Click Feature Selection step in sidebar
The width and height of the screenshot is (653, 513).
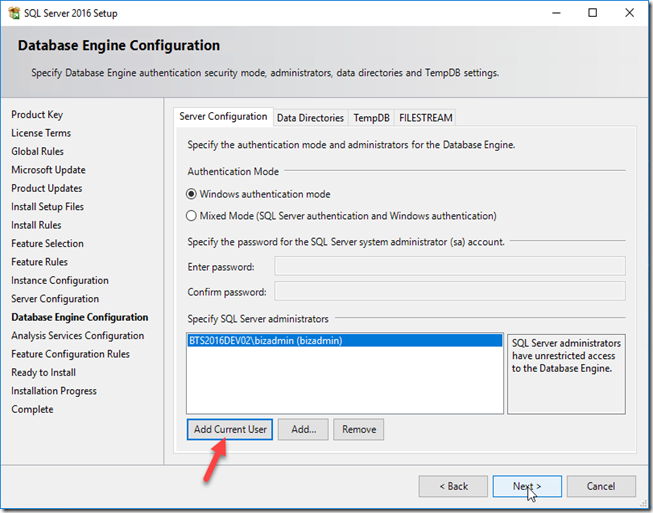point(47,243)
